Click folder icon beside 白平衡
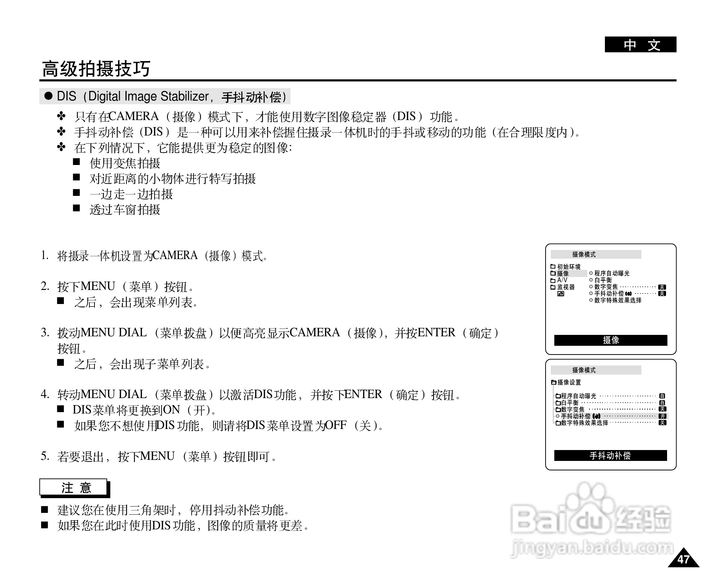Viewport: 718px width, 588px height. pyautogui.click(x=559, y=403)
